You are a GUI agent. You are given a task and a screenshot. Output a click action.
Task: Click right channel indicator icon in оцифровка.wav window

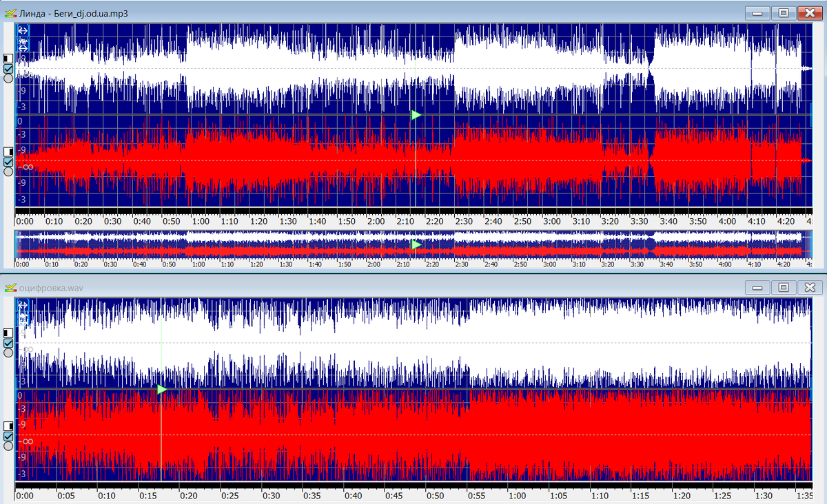[8, 426]
